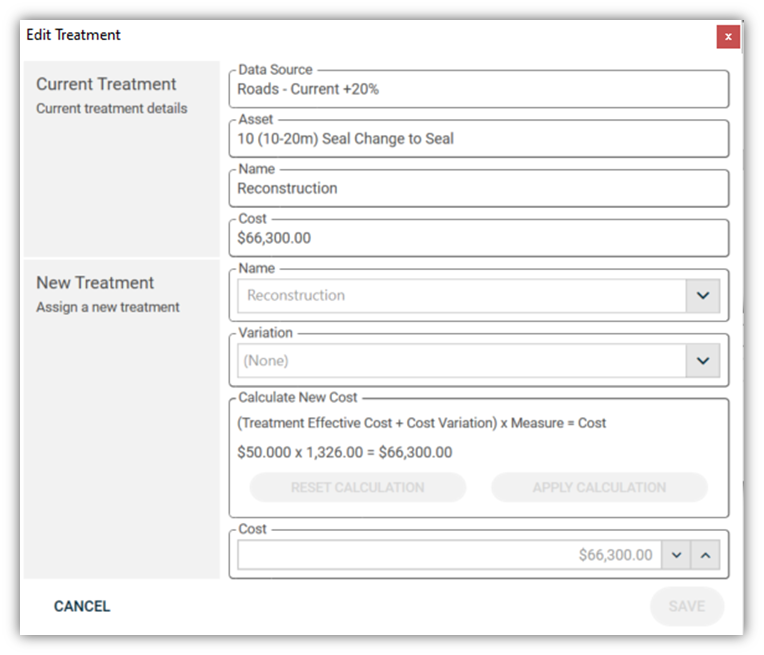Click the current treatment Name field
Viewport: 764px width, 655px height.
(479, 189)
